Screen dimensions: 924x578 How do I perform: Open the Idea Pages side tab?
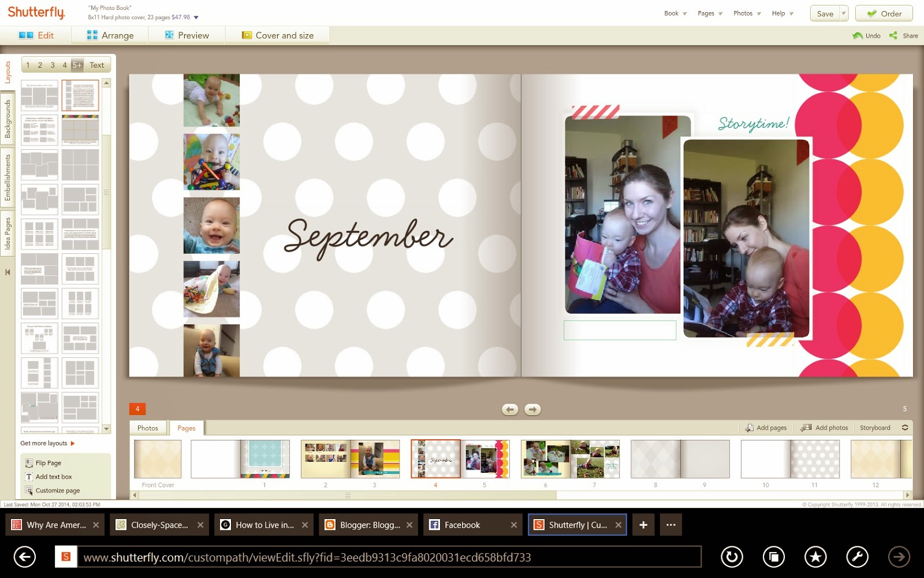point(8,234)
